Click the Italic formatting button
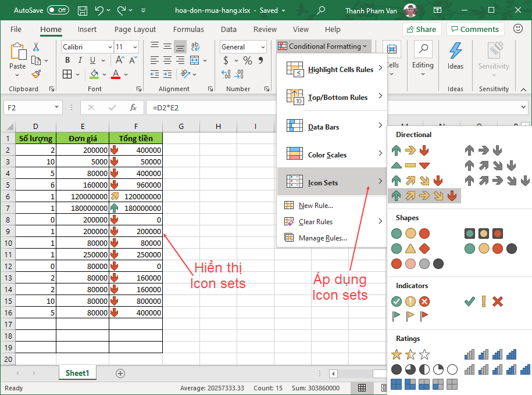 pos(80,60)
